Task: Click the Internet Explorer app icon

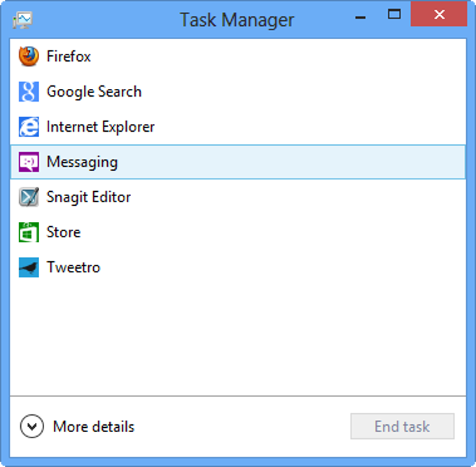Action: 29,127
